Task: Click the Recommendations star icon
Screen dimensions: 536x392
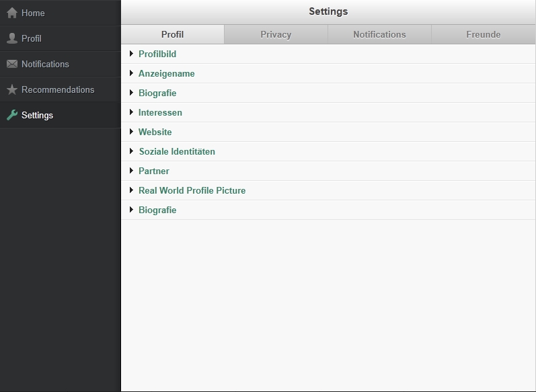Action: point(12,89)
